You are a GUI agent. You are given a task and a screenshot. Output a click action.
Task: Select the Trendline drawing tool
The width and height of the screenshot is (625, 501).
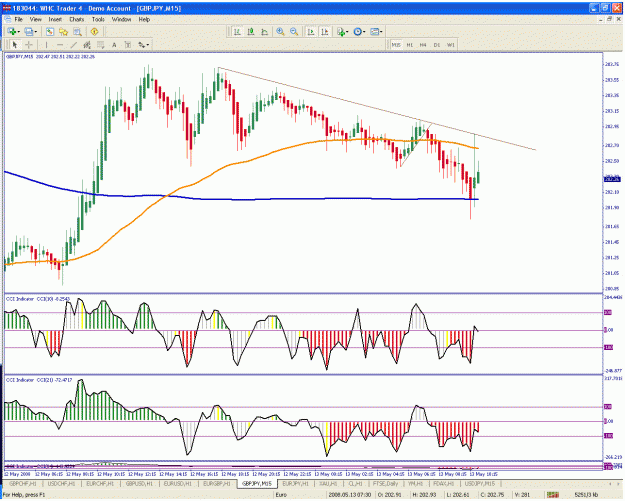pyautogui.click(x=73, y=45)
